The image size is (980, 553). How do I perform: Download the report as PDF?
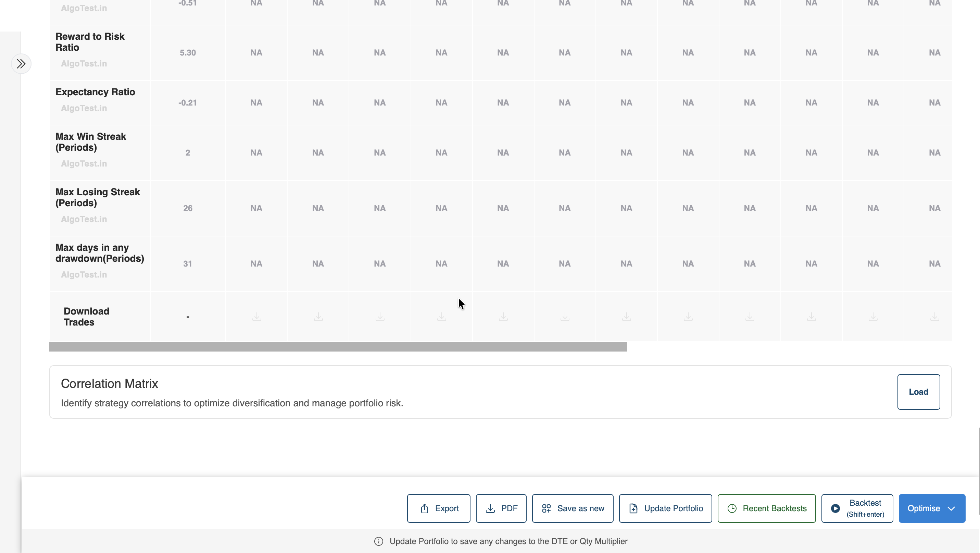pos(501,508)
